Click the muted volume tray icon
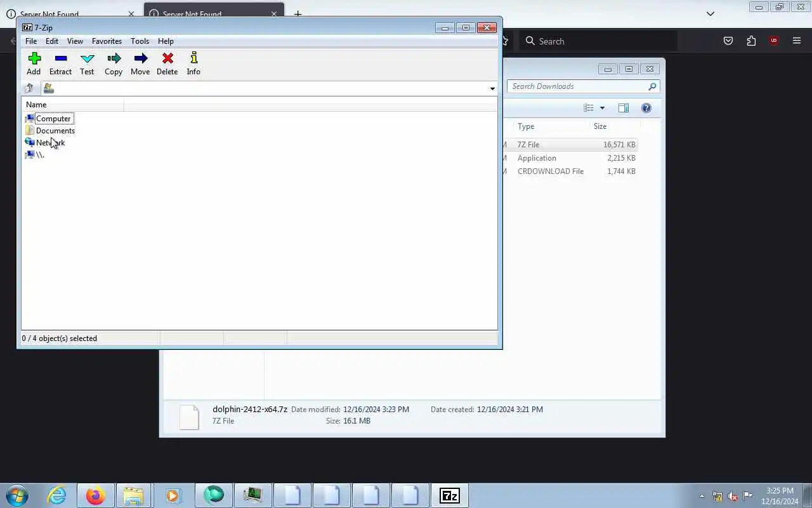This screenshot has width=812, height=508. (733, 497)
